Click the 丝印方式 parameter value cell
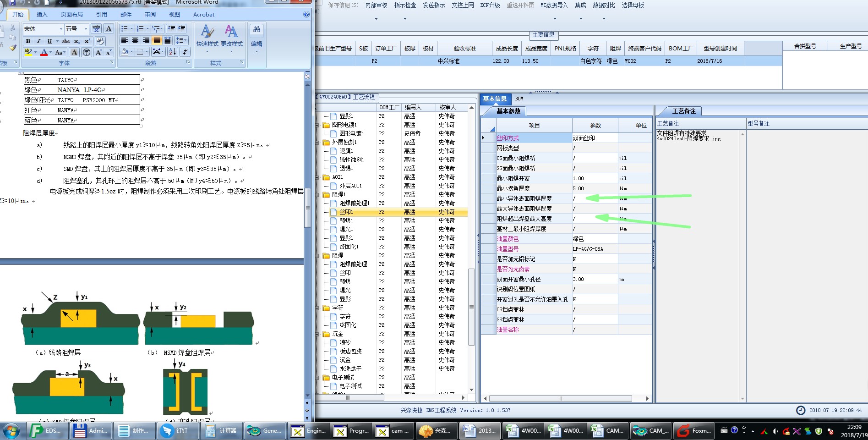 595,138
